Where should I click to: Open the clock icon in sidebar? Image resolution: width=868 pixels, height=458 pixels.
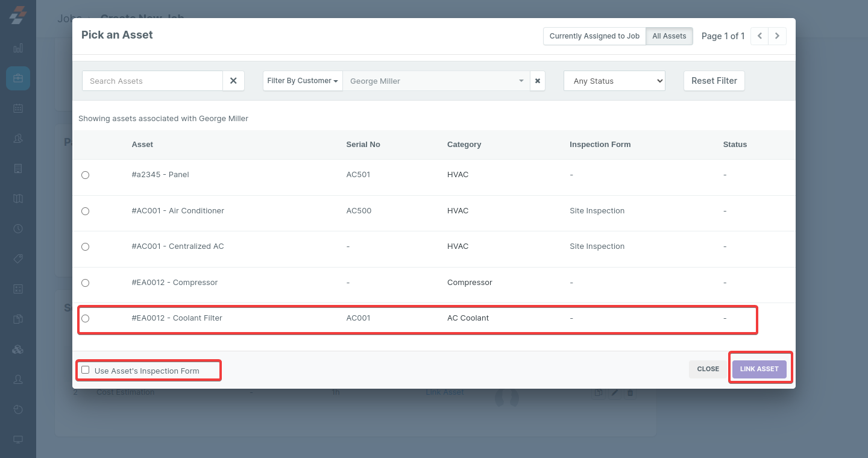pyautogui.click(x=18, y=229)
